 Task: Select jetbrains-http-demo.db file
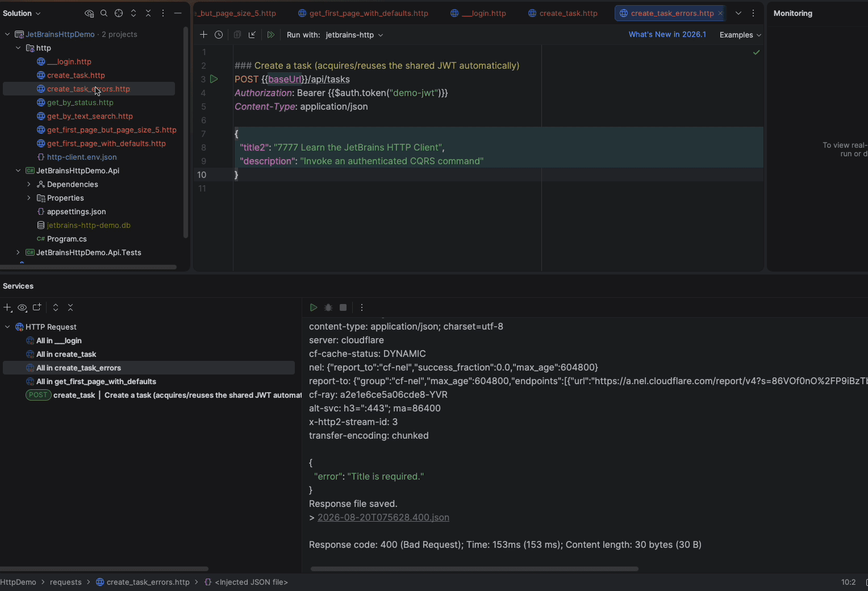click(x=89, y=225)
